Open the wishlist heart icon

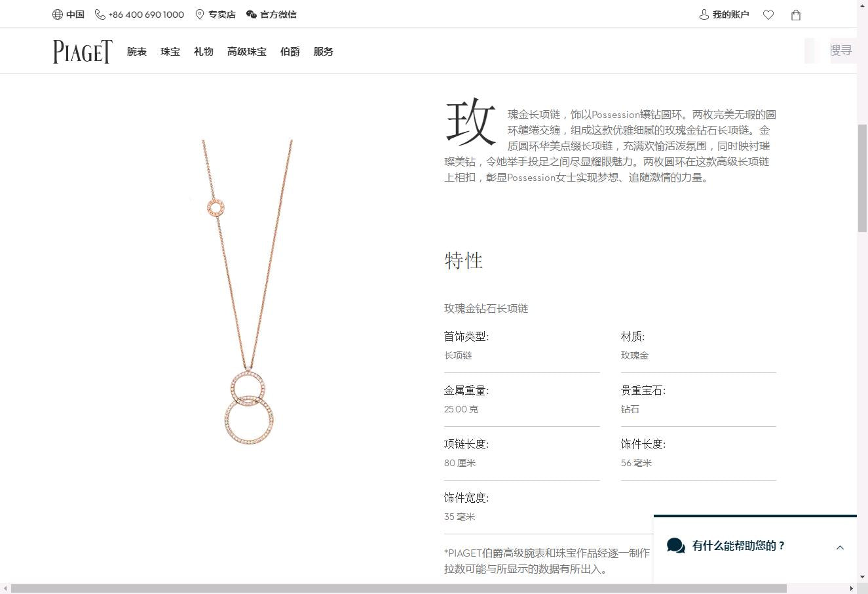point(768,15)
